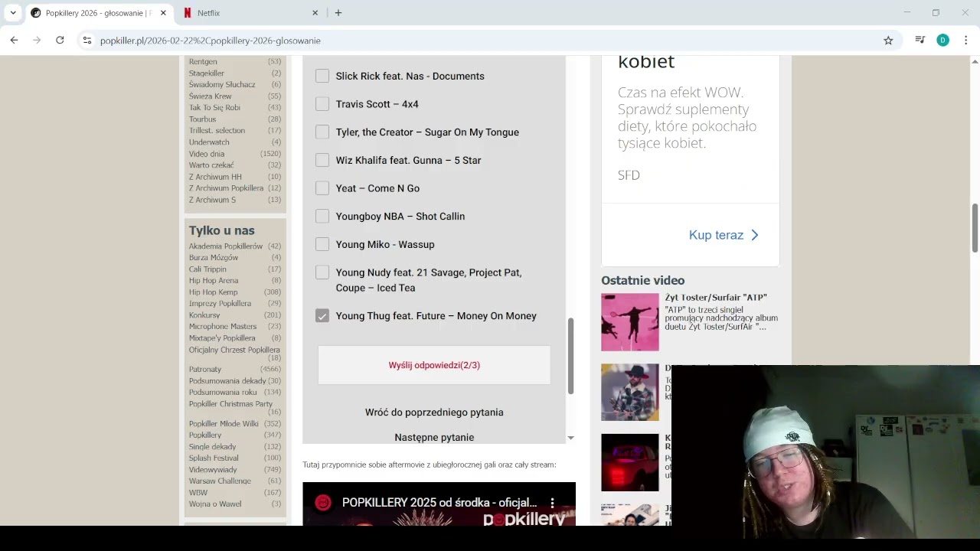Click the SFD advertiser label
This screenshot has width=980, height=551.
(x=629, y=175)
